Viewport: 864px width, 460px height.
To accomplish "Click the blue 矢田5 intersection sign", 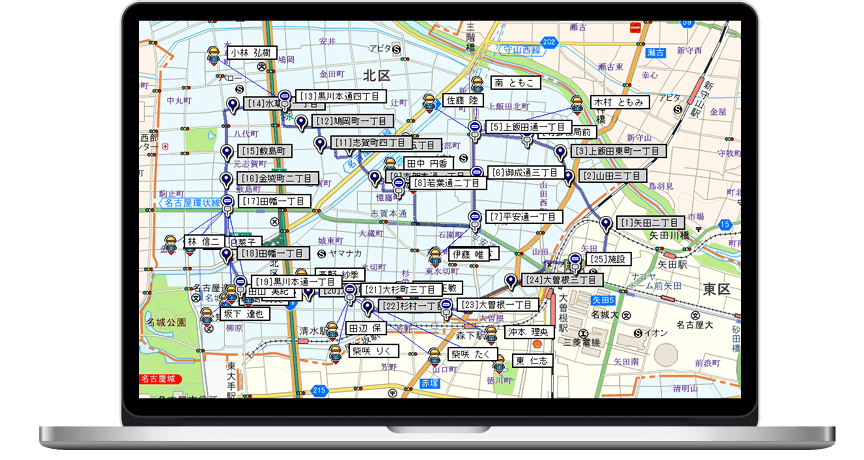I will point(602,300).
